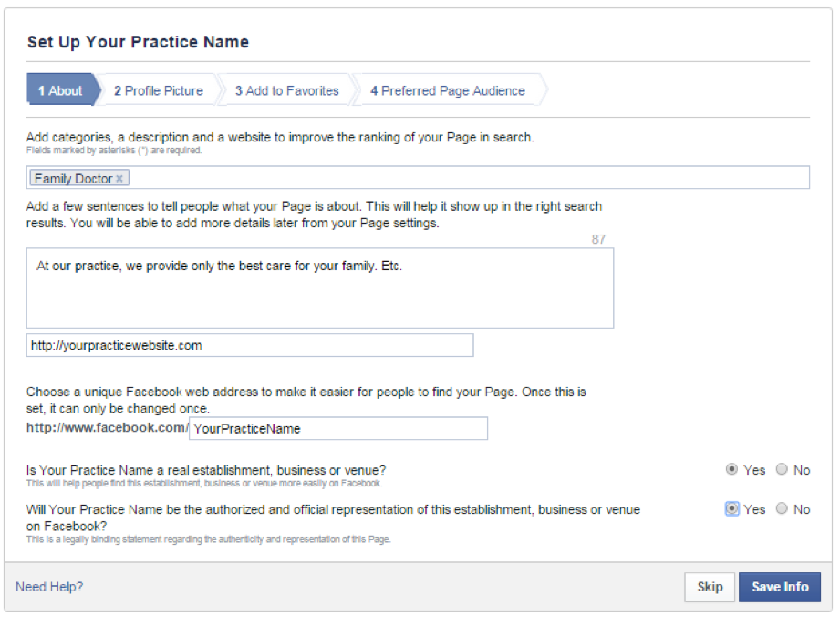Open the About step tab
The image size is (840, 617).
tap(63, 90)
